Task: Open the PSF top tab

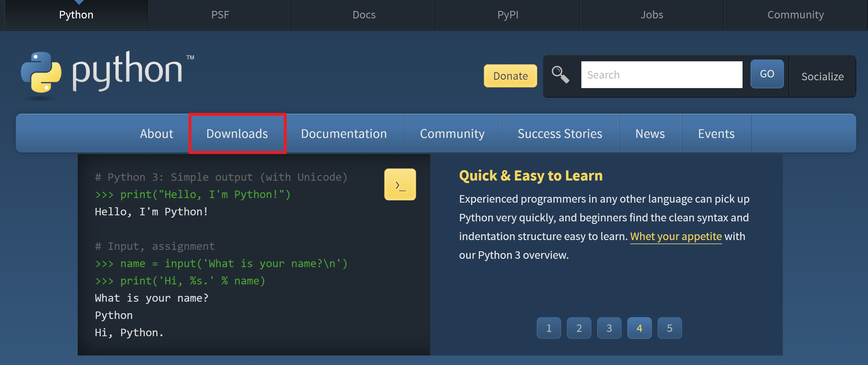Action: click(x=220, y=15)
